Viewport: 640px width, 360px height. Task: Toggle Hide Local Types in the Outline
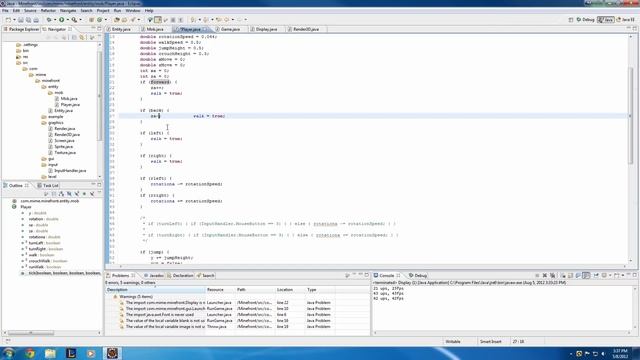[92, 193]
